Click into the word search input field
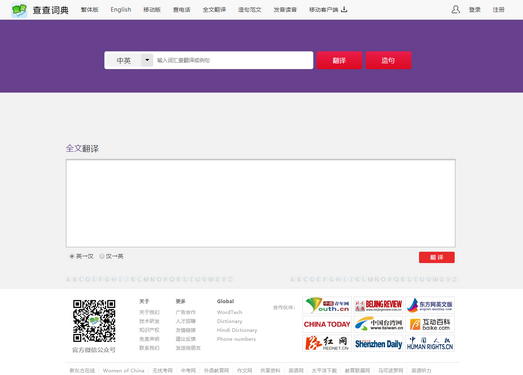 coord(233,60)
